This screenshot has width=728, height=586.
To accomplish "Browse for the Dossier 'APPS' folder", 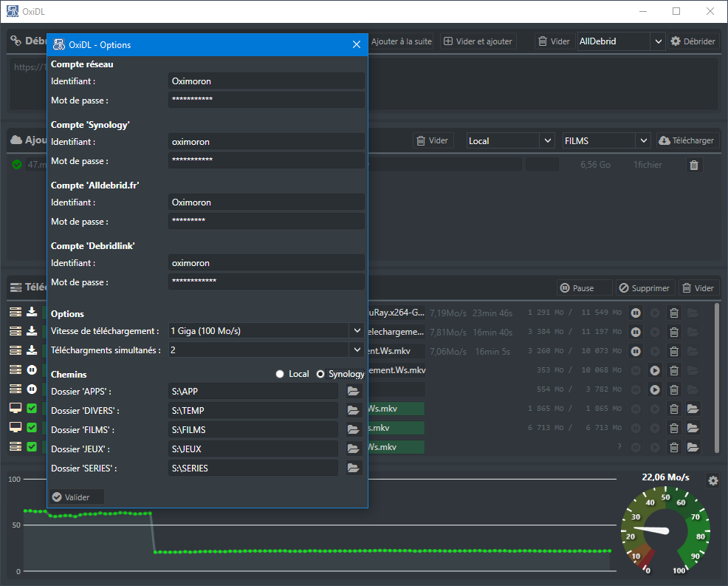I will point(354,392).
